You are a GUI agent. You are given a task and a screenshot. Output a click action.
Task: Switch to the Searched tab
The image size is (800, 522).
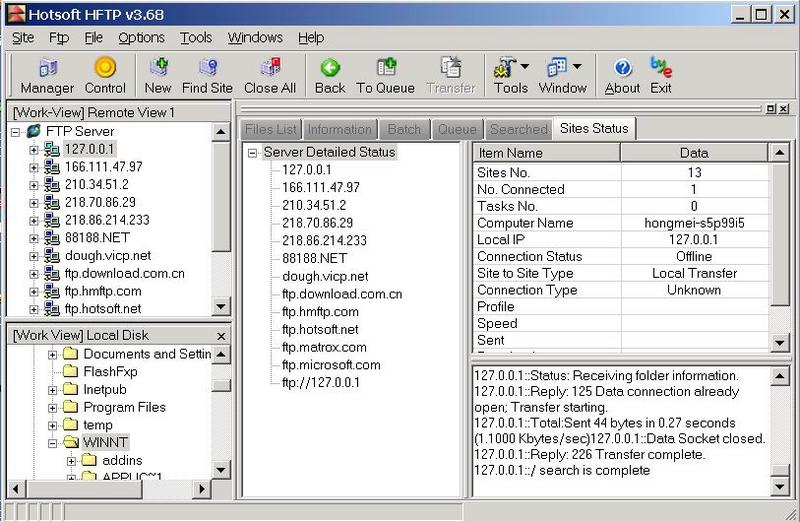click(x=519, y=130)
